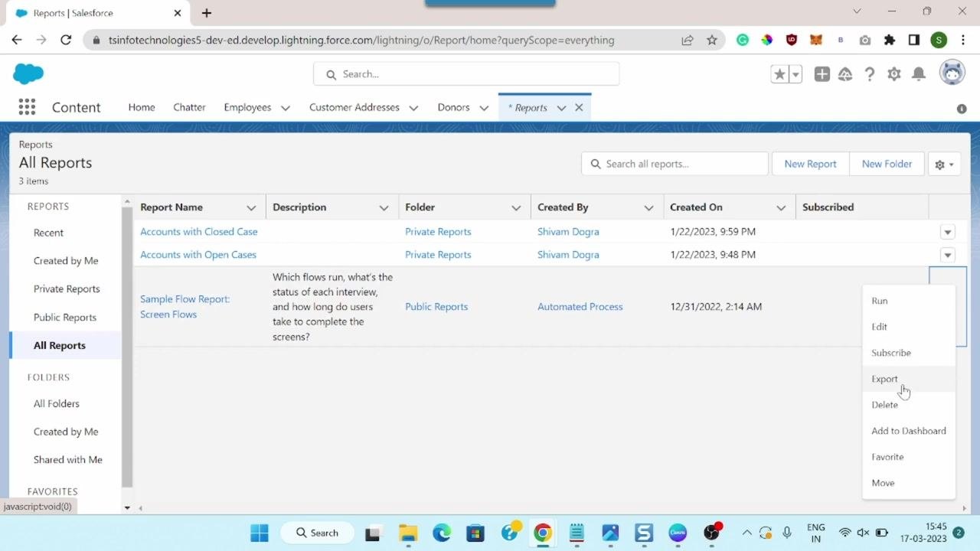Viewport: 980px width, 551px height.
Task: Open Windows Start menu
Action: tap(260, 533)
